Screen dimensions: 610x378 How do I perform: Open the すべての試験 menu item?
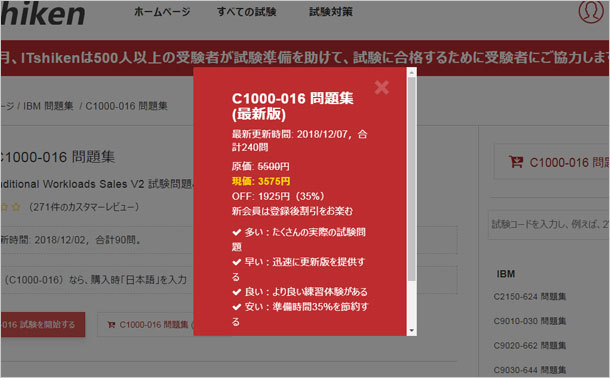click(x=247, y=12)
